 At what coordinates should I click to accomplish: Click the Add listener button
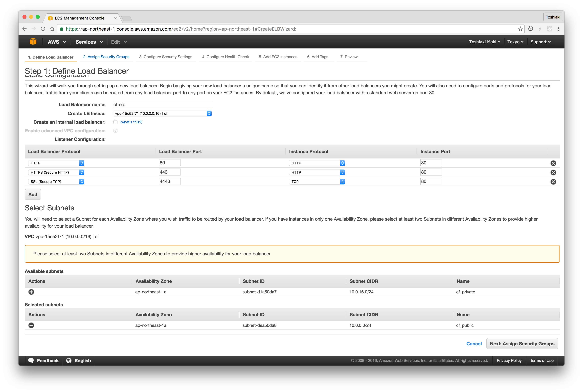click(x=33, y=195)
